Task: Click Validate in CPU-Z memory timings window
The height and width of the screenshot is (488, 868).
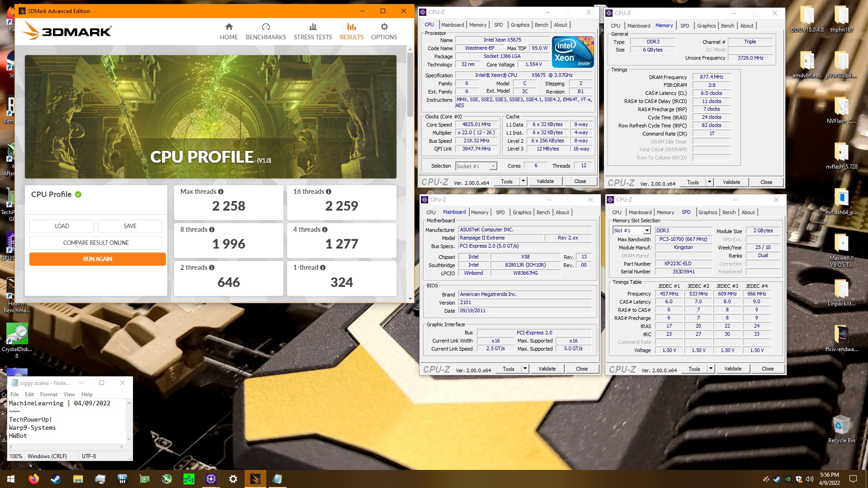Action: 731,182
